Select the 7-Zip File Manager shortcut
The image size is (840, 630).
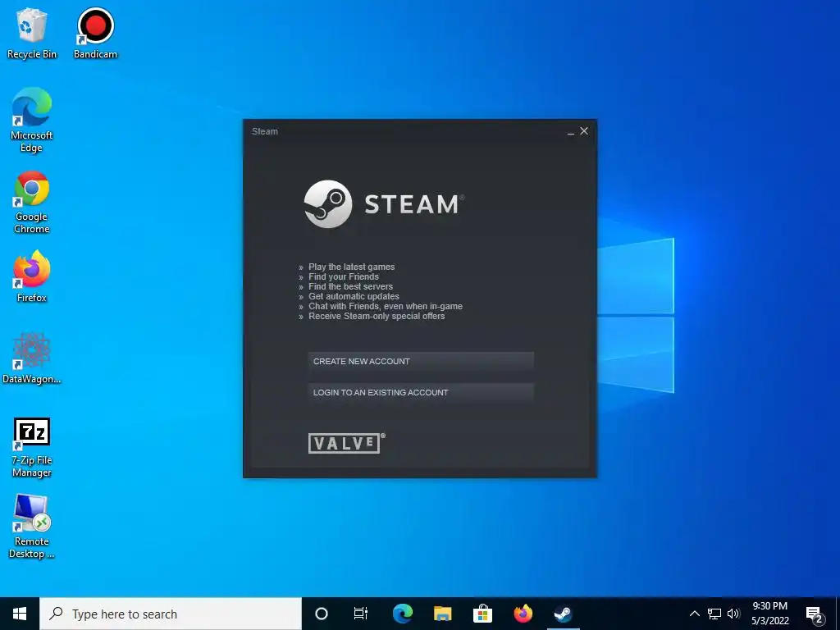tap(32, 448)
